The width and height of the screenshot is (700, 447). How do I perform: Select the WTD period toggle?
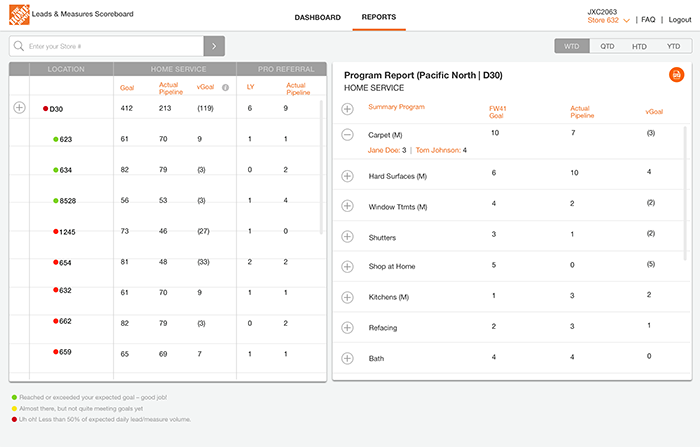(x=572, y=46)
